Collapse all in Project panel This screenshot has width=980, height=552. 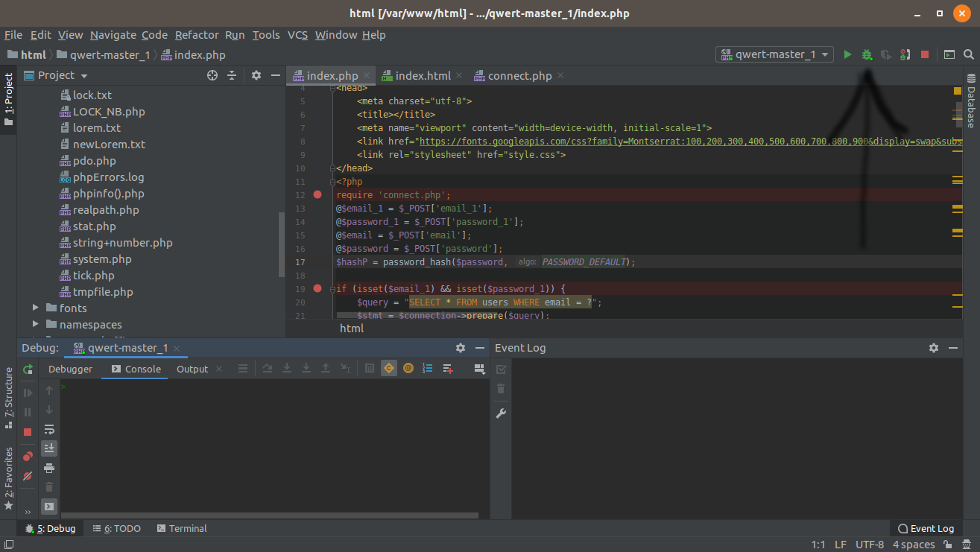[x=232, y=75]
